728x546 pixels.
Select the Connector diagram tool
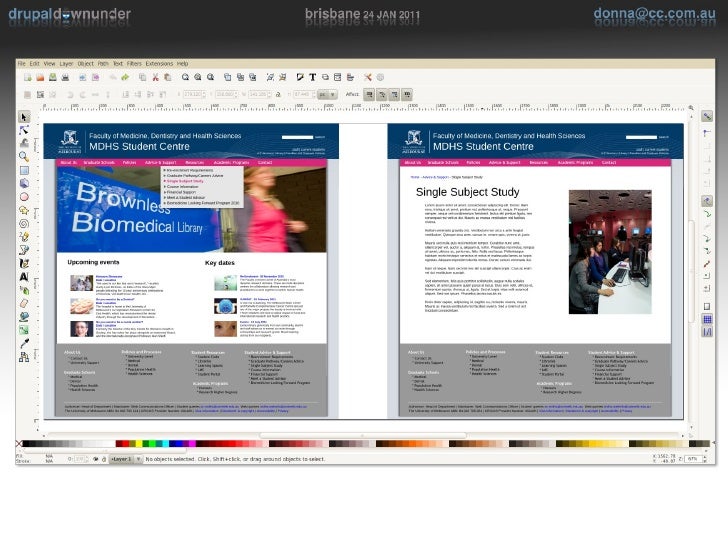pyautogui.click(x=24, y=357)
